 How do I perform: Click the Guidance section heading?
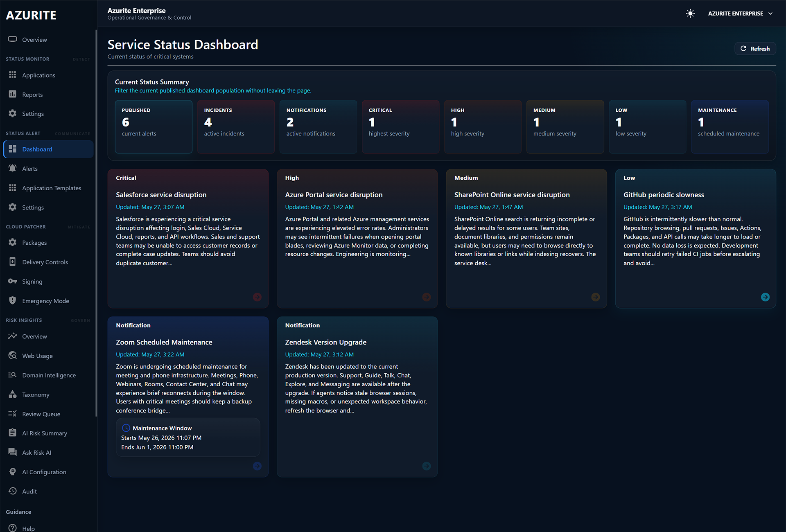pyautogui.click(x=18, y=512)
